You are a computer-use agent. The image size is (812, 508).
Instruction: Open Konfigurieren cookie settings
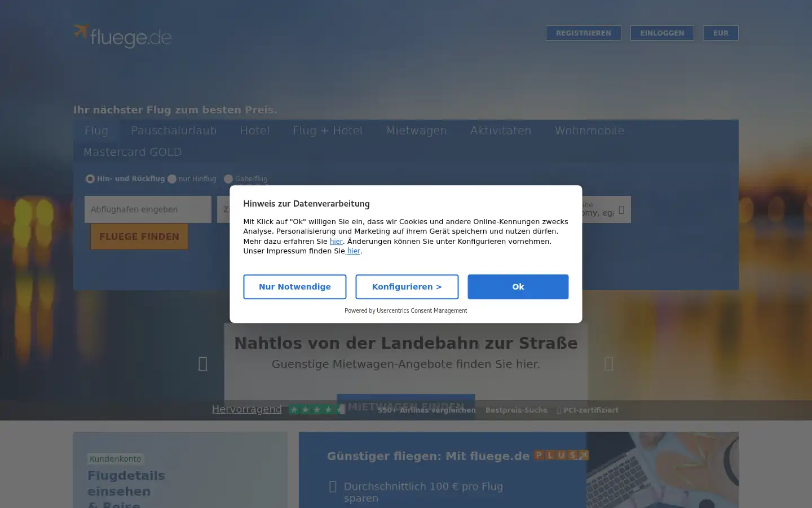coord(407,287)
